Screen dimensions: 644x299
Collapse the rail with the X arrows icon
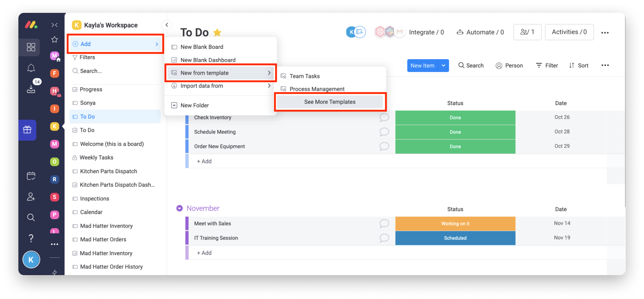tap(54, 25)
